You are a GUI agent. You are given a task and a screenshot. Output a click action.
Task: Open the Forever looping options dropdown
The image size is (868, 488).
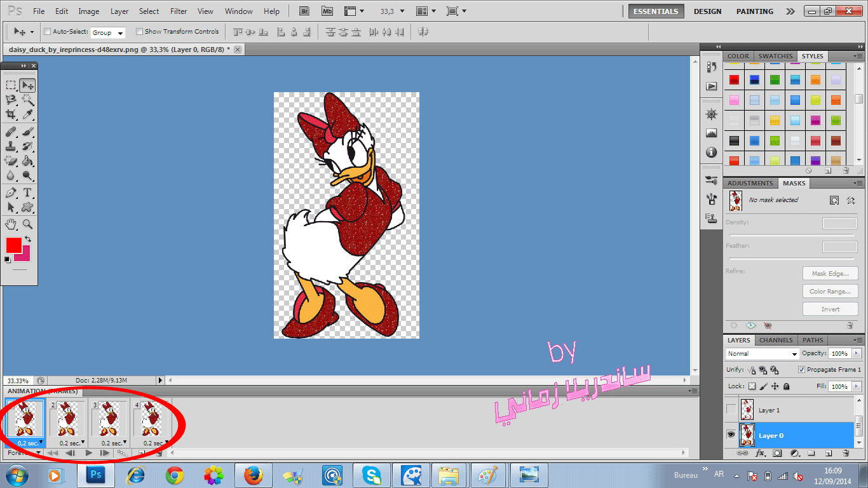pyautogui.click(x=24, y=453)
